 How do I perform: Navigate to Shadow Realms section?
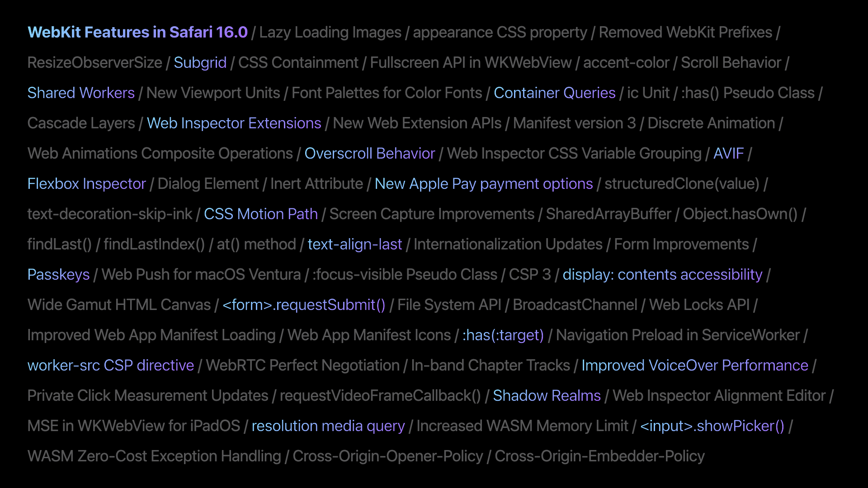(x=547, y=396)
